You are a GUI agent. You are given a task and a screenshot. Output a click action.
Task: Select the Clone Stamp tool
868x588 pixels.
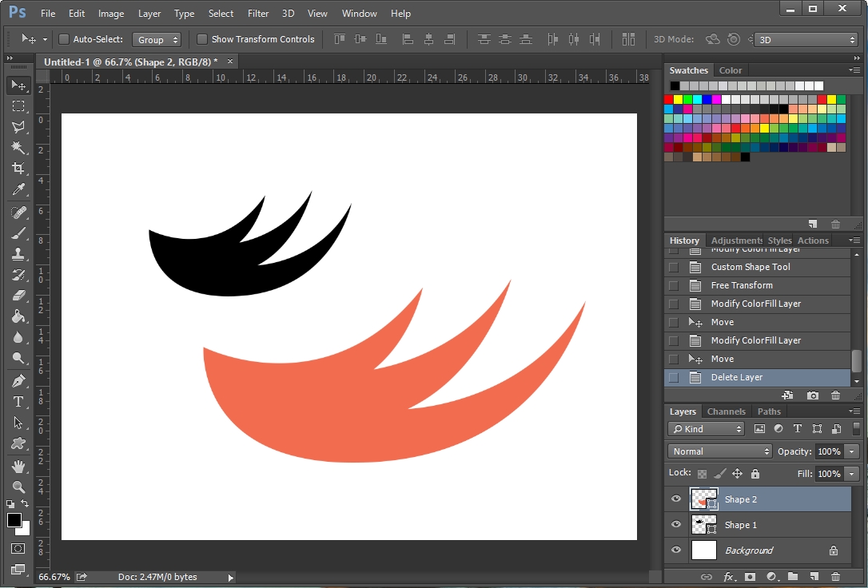tap(18, 254)
